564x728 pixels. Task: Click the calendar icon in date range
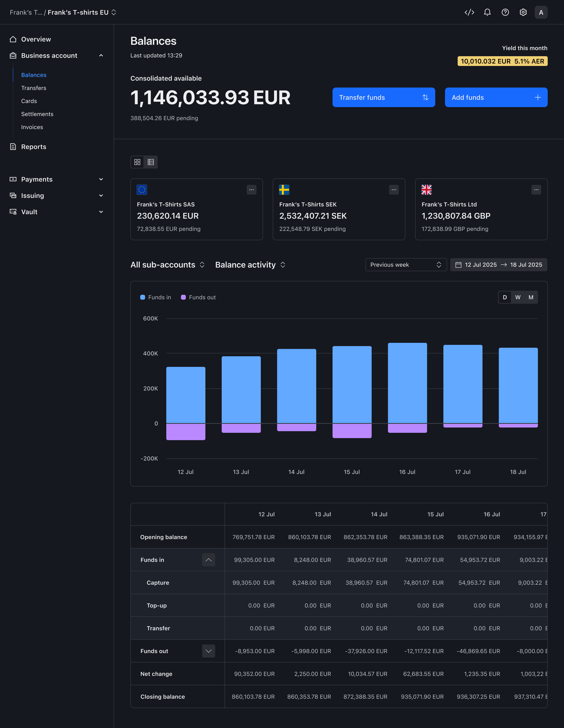click(459, 265)
